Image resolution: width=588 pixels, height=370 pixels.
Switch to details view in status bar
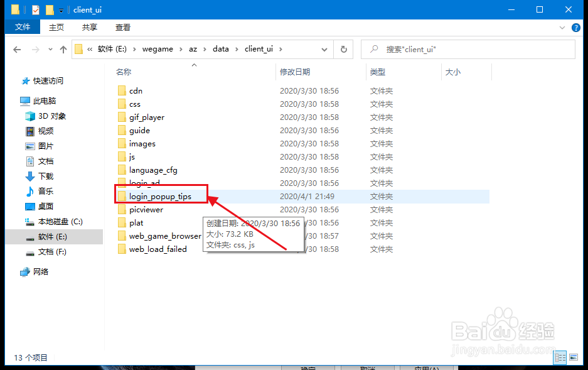(x=559, y=357)
